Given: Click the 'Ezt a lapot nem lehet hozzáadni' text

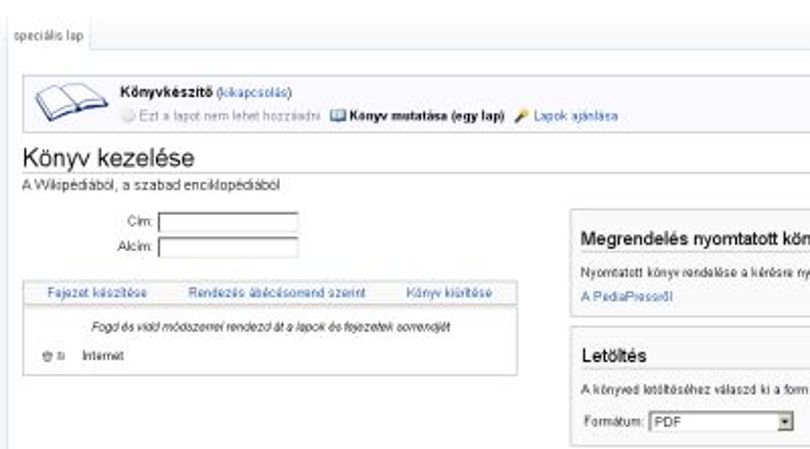Looking at the screenshot, I should point(230,116).
